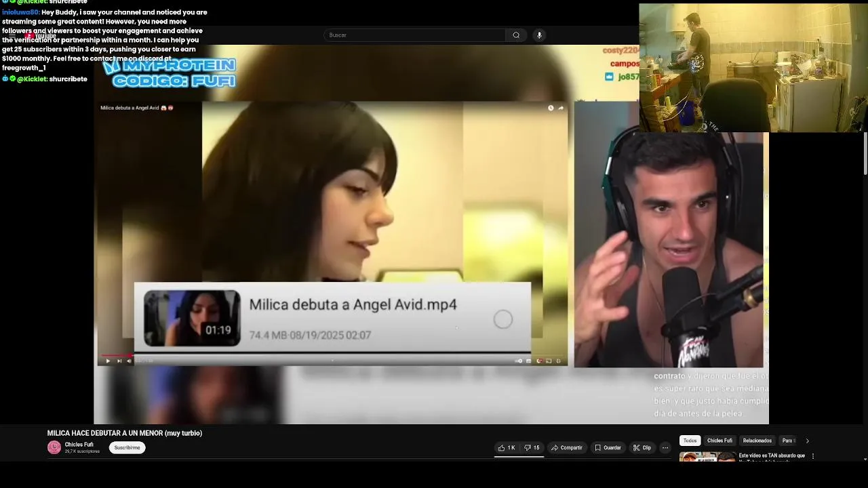Create a clip with Clip button
This screenshot has width=868, height=488.
click(x=642, y=447)
